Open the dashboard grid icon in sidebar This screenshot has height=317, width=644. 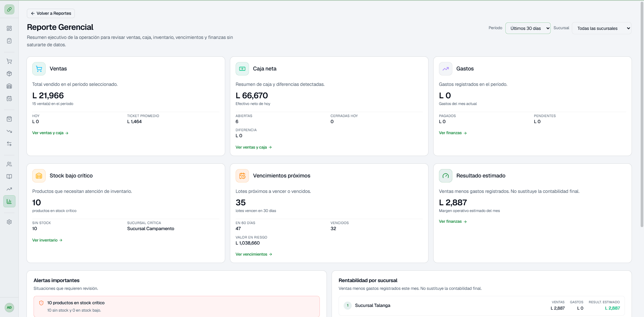(9, 29)
